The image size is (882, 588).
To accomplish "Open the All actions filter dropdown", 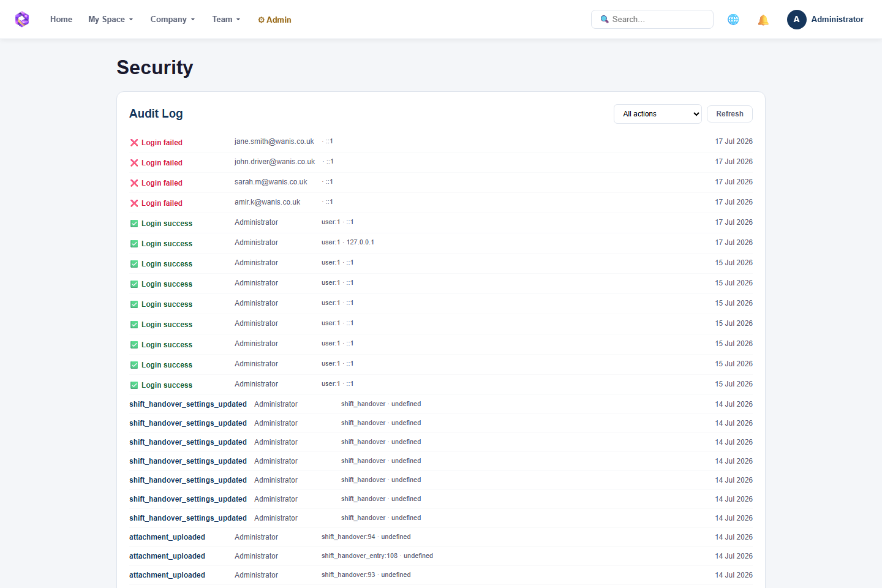I will (658, 114).
